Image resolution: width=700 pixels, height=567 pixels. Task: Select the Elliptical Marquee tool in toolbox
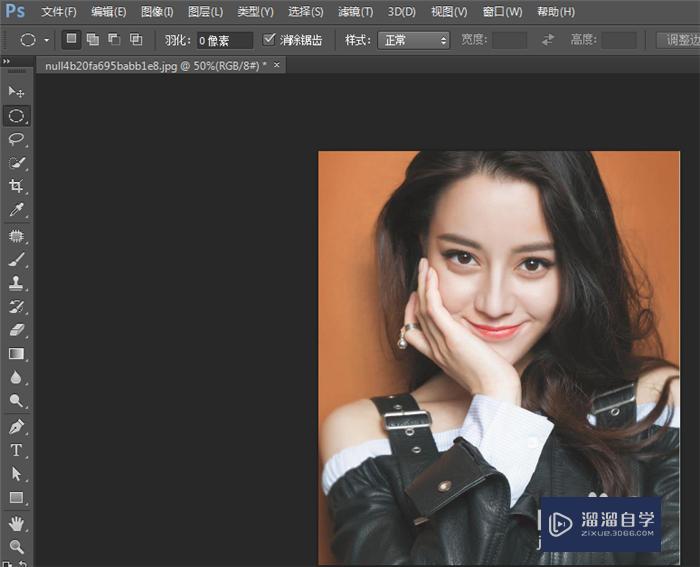click(17, 116)
